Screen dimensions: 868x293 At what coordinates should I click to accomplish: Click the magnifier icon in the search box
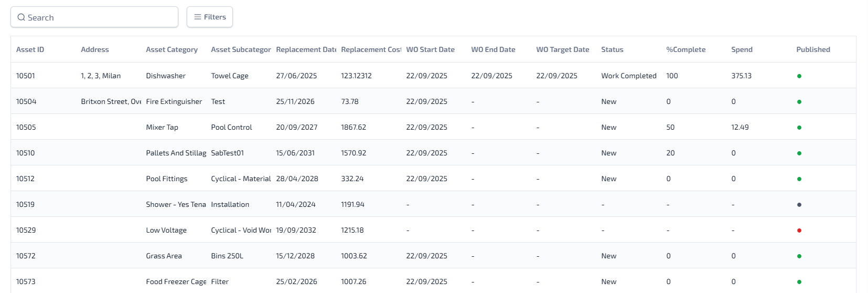[x=22, y=17]
